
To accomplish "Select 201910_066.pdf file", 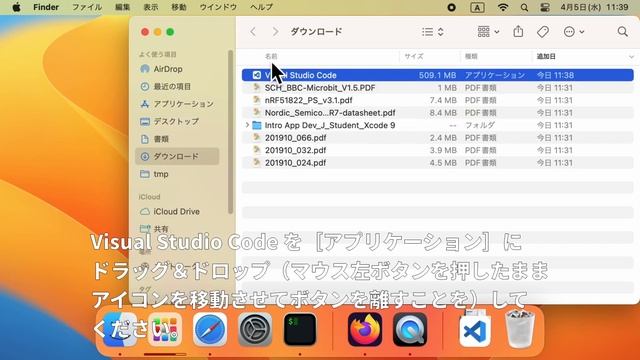I will click(x=438, y=138).
